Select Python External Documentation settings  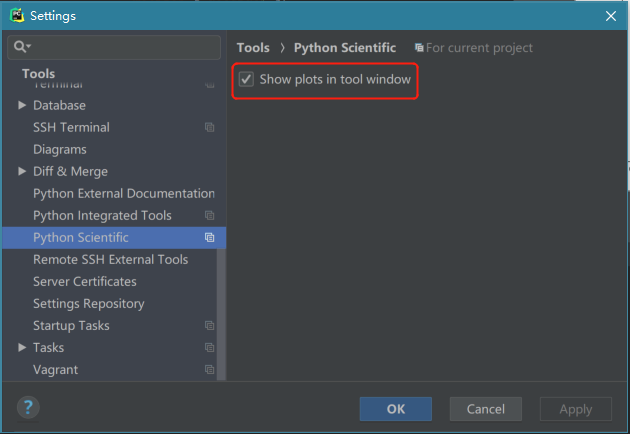[x=123, y=194]
